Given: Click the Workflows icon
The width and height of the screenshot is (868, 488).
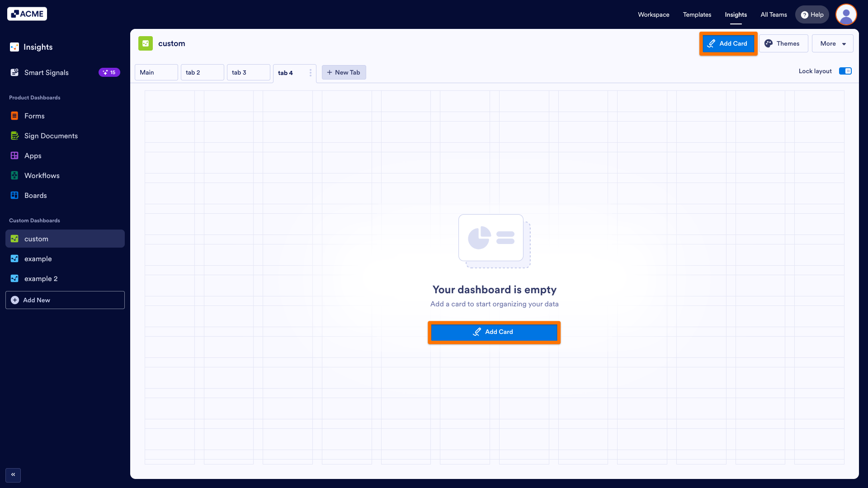Looking at the screenshot, I should tap(14, 175).
